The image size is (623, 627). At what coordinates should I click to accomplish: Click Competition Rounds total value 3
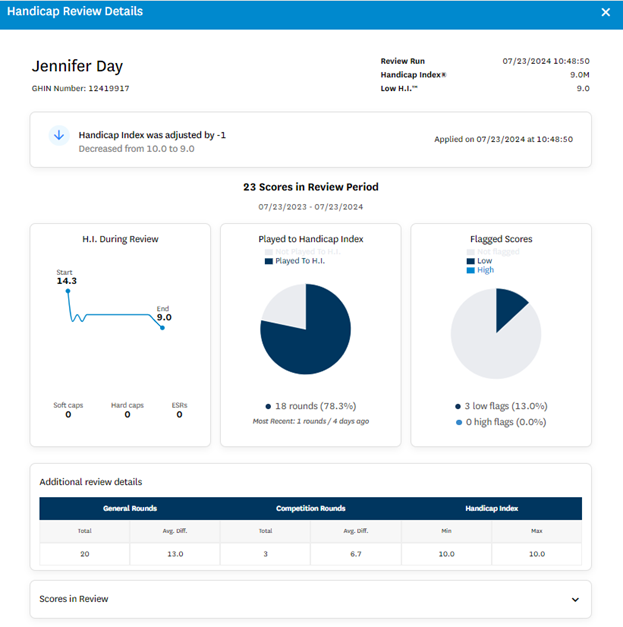[x=266, y=554]
